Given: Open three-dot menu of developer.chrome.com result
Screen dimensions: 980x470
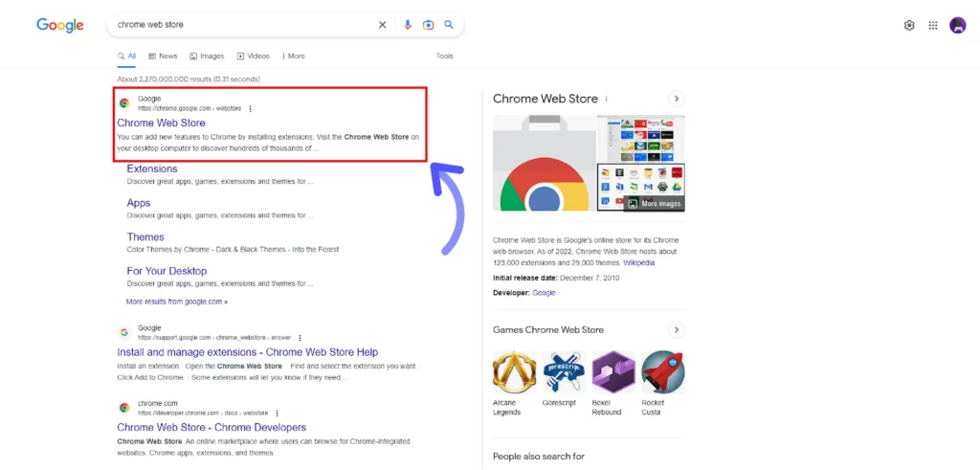Looking at the screenshot, I should 277,414.
